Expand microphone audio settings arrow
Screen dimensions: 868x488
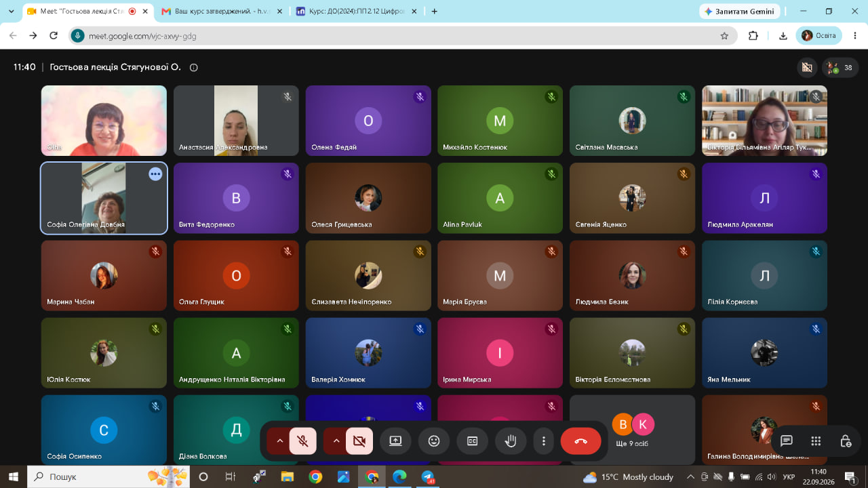pyautogui.click(x=279, y=441)
